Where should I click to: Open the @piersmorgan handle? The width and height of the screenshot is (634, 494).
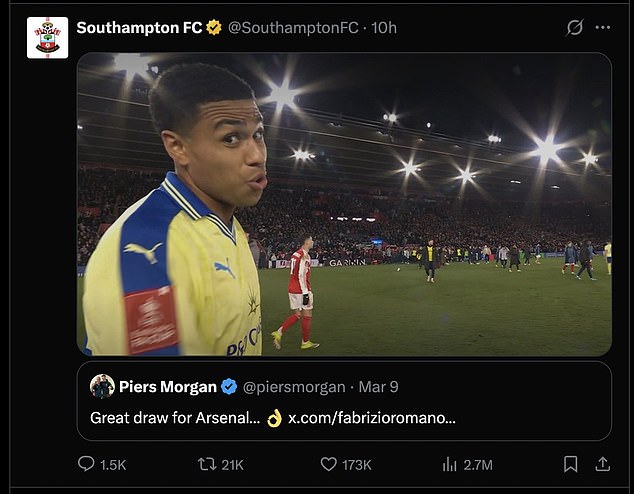tap(294, 387)
